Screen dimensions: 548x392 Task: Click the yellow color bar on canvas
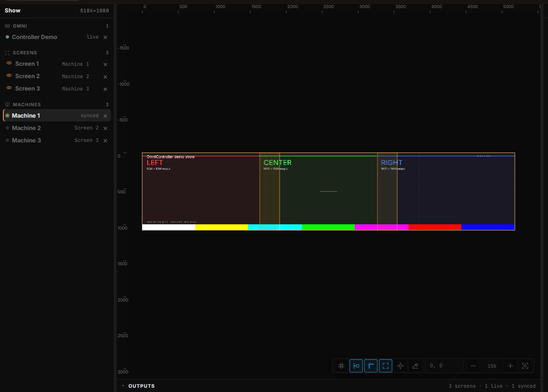(221, 227)
